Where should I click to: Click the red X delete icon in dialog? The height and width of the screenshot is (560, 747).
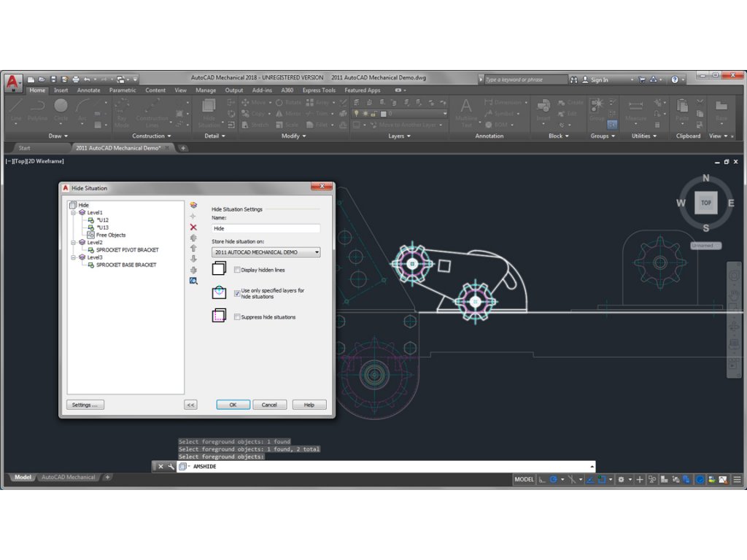coord(193,227)
